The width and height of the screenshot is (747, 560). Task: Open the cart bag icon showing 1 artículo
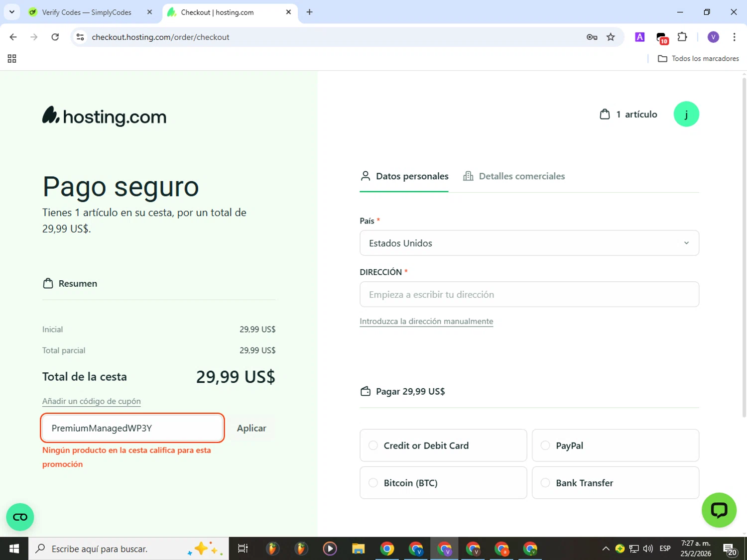point(605,114)
